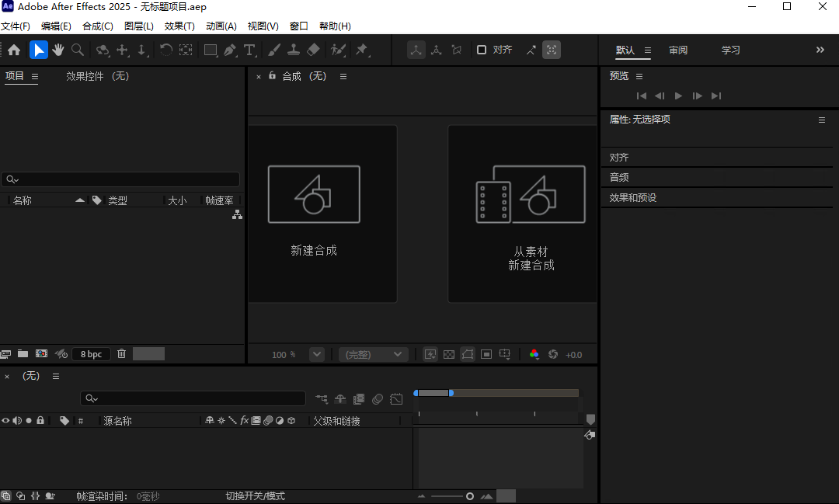Select the Eraser tool
839x504 pixels.
coord(313,50)
